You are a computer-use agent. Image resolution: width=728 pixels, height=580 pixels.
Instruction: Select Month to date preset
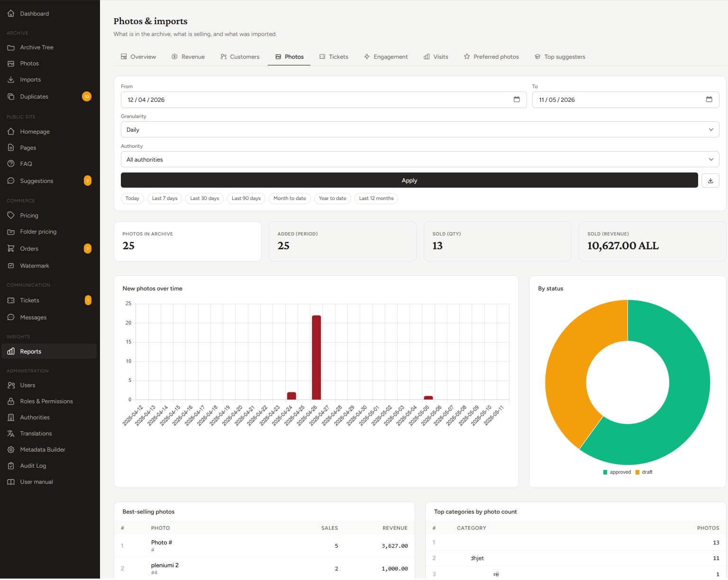pyautogui.click(x=290, y=199)
